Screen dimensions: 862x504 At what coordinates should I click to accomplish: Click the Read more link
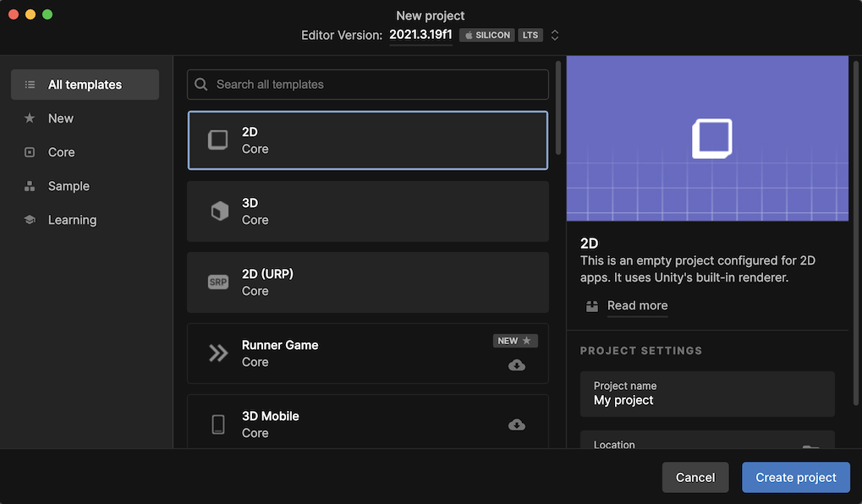637,306
